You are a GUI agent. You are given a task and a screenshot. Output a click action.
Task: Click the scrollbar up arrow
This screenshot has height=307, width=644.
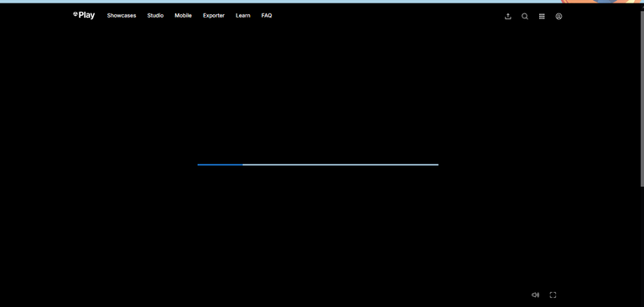[642, 6]
